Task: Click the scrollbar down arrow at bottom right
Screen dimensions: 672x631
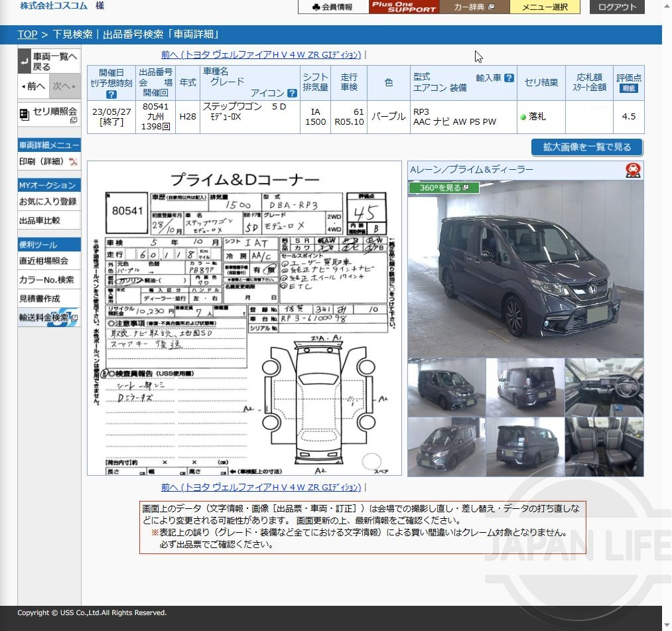Action: 667,625
